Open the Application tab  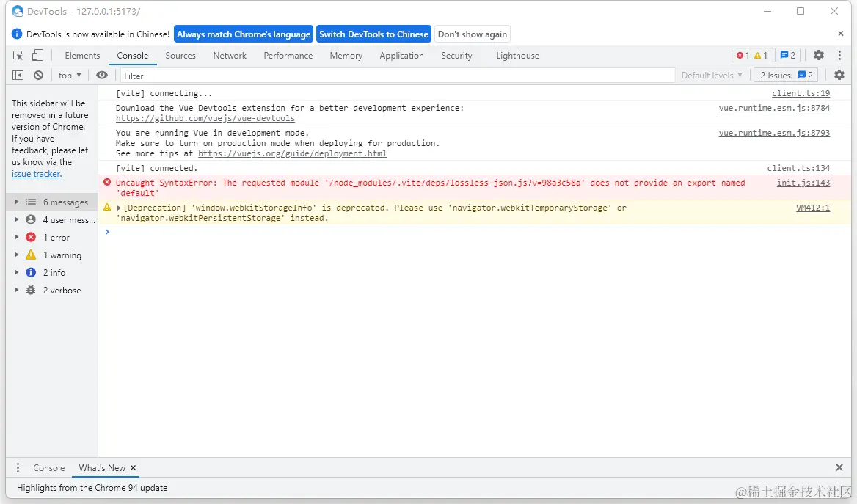coord(402,55)
